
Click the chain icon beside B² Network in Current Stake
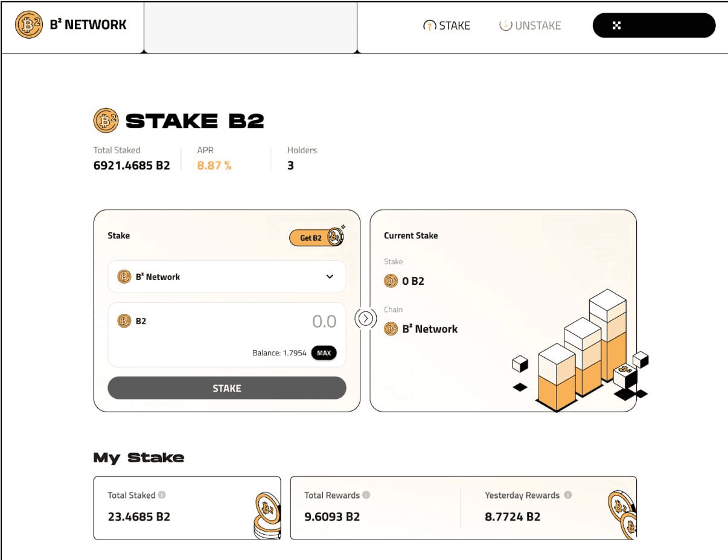click(x=391, y=329)
